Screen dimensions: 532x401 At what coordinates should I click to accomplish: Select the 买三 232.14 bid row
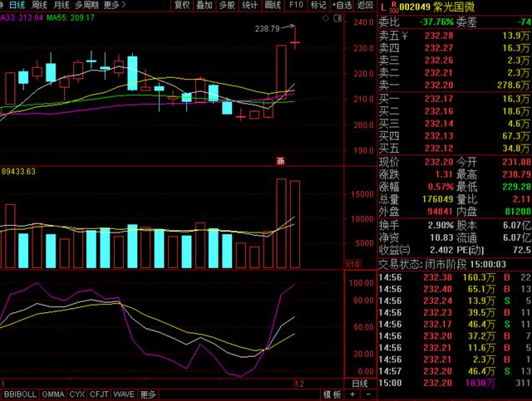(x=455, y=124)
